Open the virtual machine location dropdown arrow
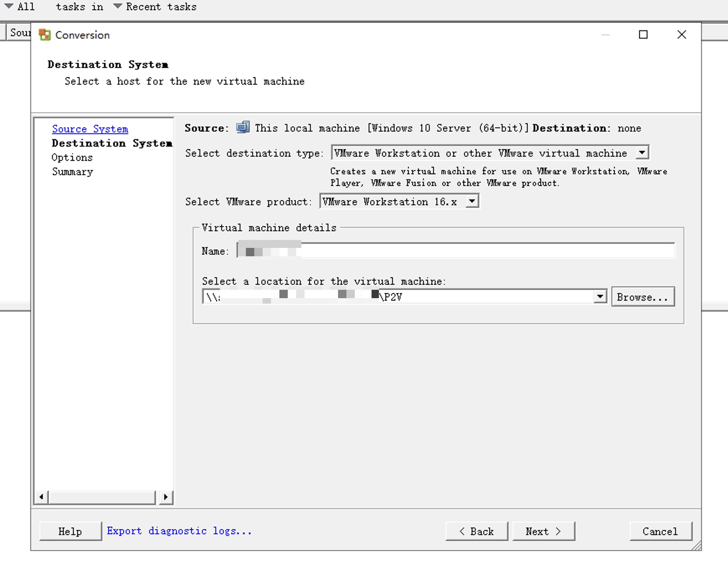The height and width of the screenshot is (567, 728). [x=600, y=297]
